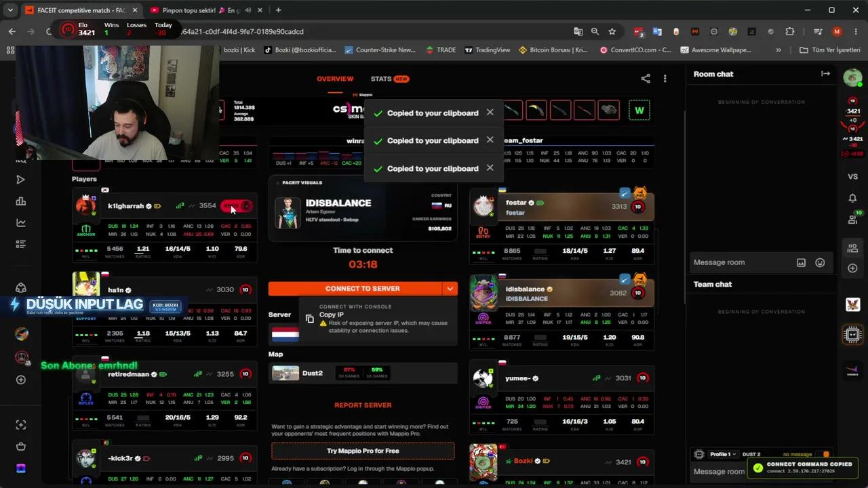This screenshot has width=868, height=488.
Task: Toggle the red switch on k1lgharrah's card
Action: tap(237, 206)
